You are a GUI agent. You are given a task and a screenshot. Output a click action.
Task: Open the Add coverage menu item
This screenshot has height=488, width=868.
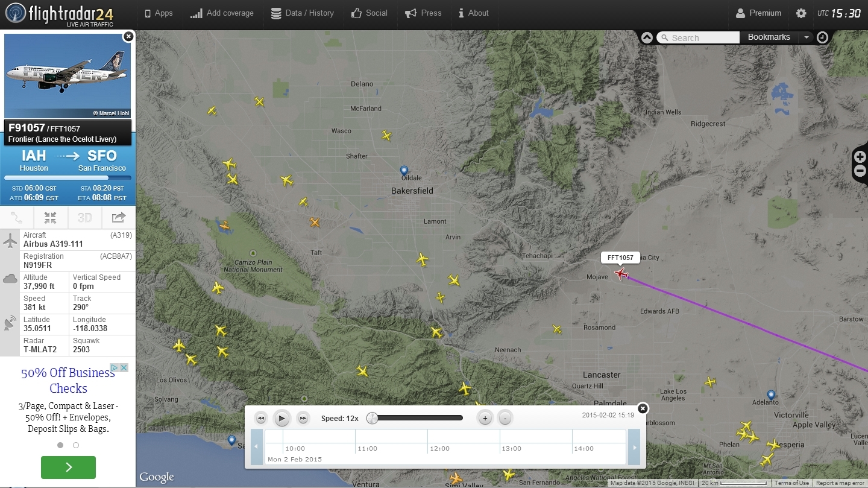pyautogui.click(x=222, y=13)
